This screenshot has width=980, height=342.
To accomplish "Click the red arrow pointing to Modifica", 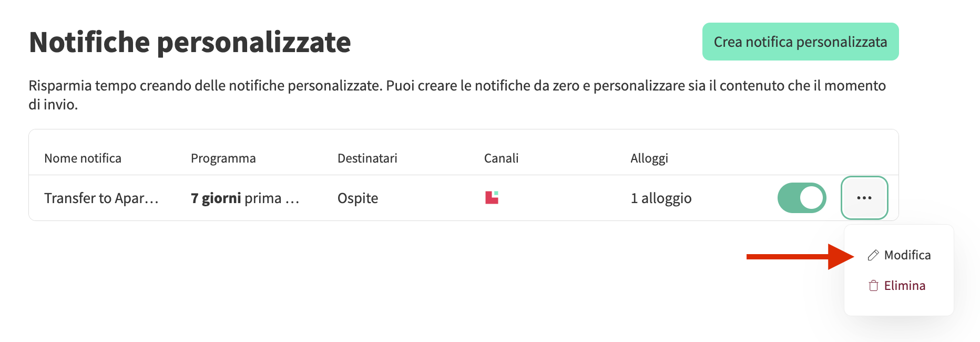I will [x=799, y=256].
